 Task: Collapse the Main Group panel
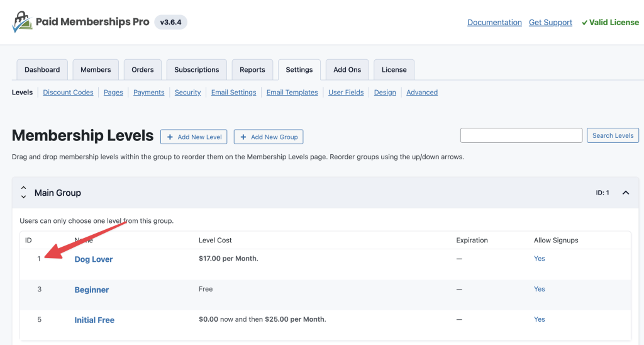click(x=625, y=193)
